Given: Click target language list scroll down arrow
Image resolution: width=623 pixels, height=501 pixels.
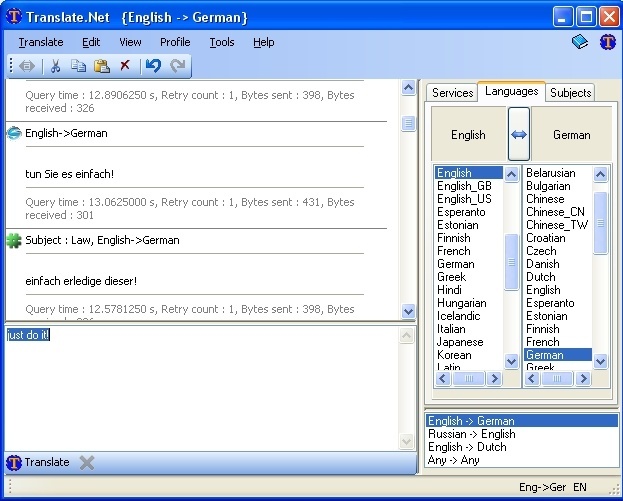Looking at the screenshot, I should (x=600, y=362).
